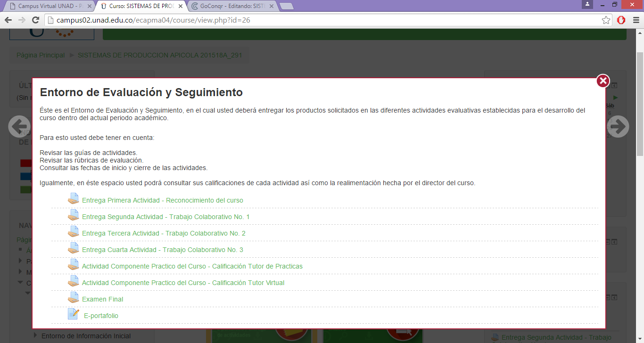This screenshot has height=343, width=644.
Task: Open the Chrome hamburger menu
Action: click(x=635, y=20)
